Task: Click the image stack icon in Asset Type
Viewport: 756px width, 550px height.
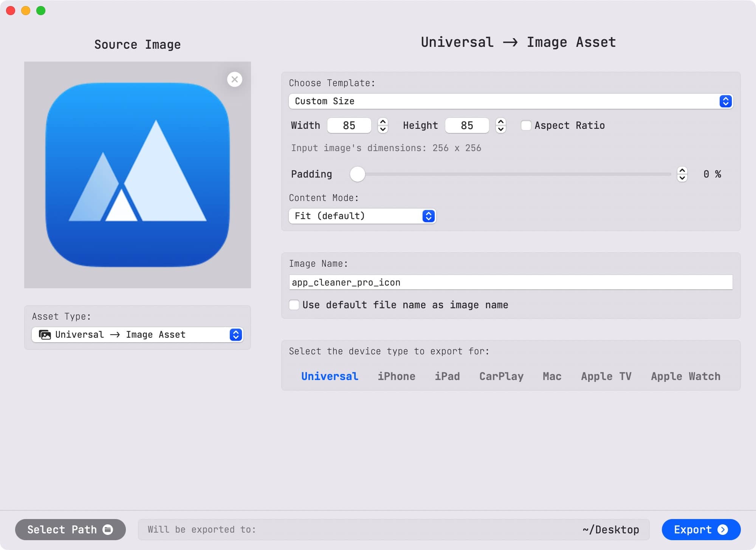Action: pos(45,335)
